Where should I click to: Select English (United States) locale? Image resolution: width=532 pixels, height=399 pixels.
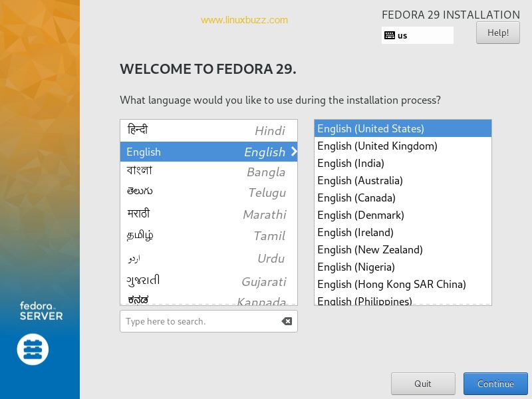403,128
